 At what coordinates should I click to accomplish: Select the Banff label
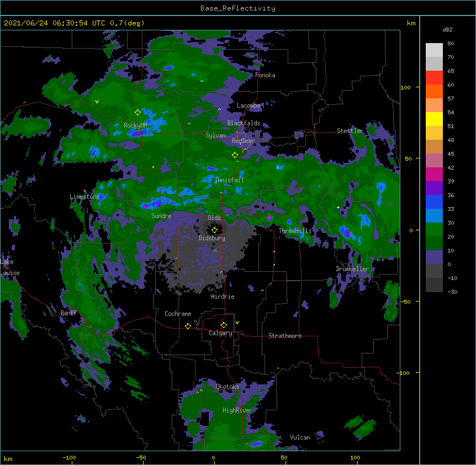tap(68, 313)
